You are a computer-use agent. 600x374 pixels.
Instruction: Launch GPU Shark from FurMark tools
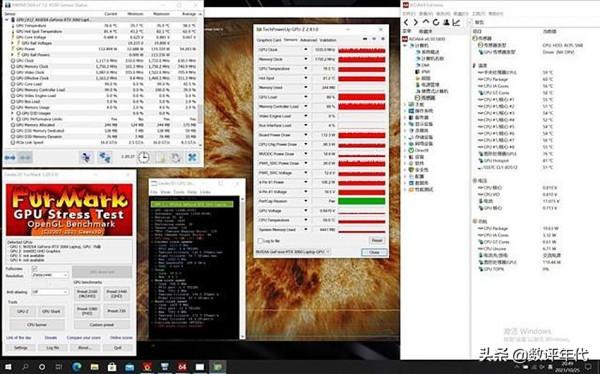(x=51, y=312)
